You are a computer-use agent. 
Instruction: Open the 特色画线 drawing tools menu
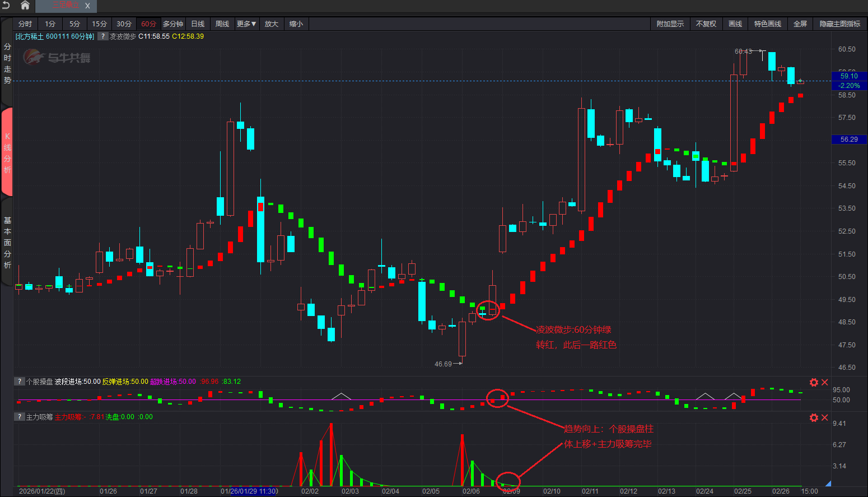pyautogui.click(x=767, y=24)
